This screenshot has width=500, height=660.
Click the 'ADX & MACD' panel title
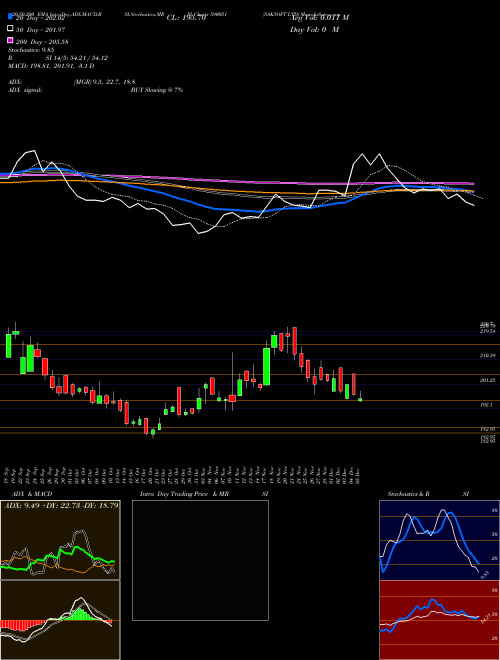tap(32, 494)
